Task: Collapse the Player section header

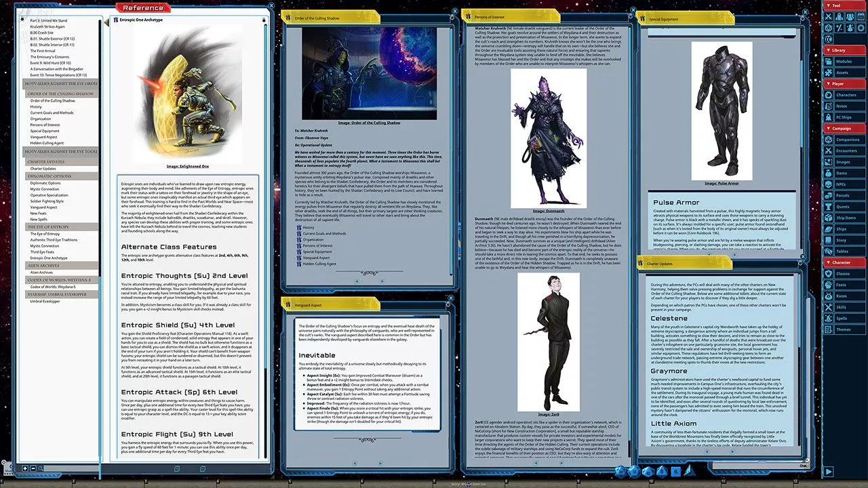Action: 844,83
